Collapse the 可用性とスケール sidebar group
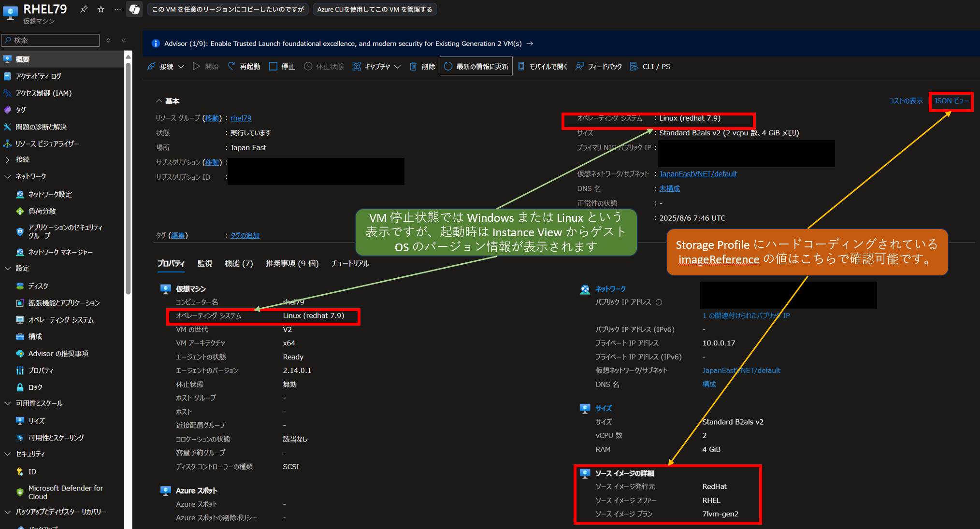980x529 pixels. click(x=7, y=403)
